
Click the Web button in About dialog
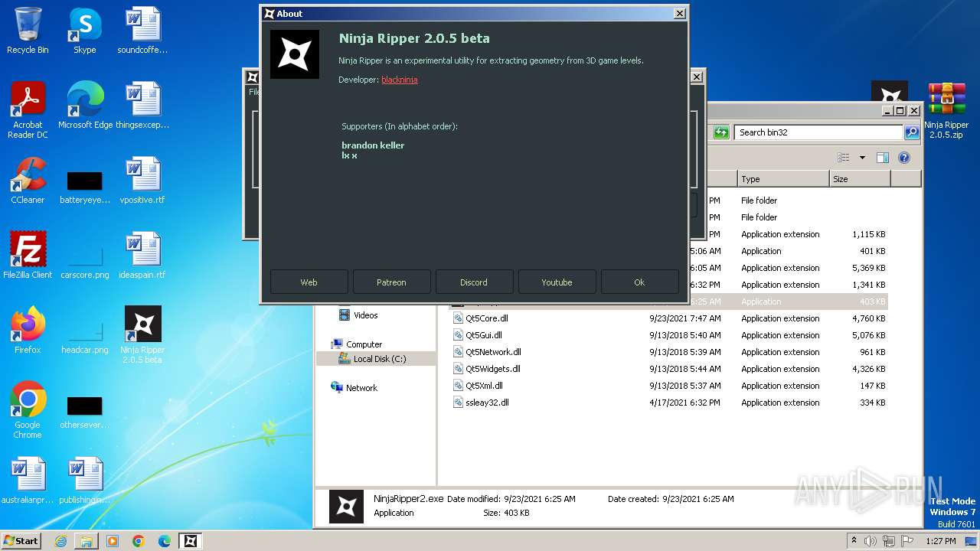[x=309, y=282]
